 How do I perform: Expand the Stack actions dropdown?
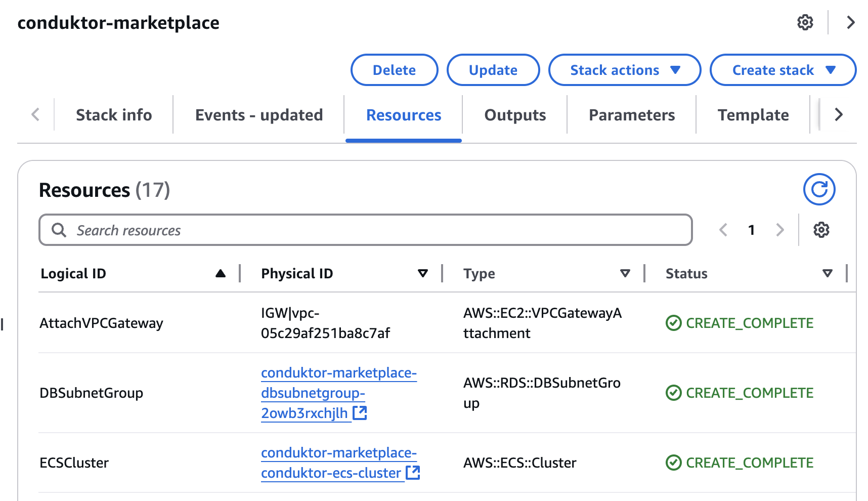coord(624,70)
